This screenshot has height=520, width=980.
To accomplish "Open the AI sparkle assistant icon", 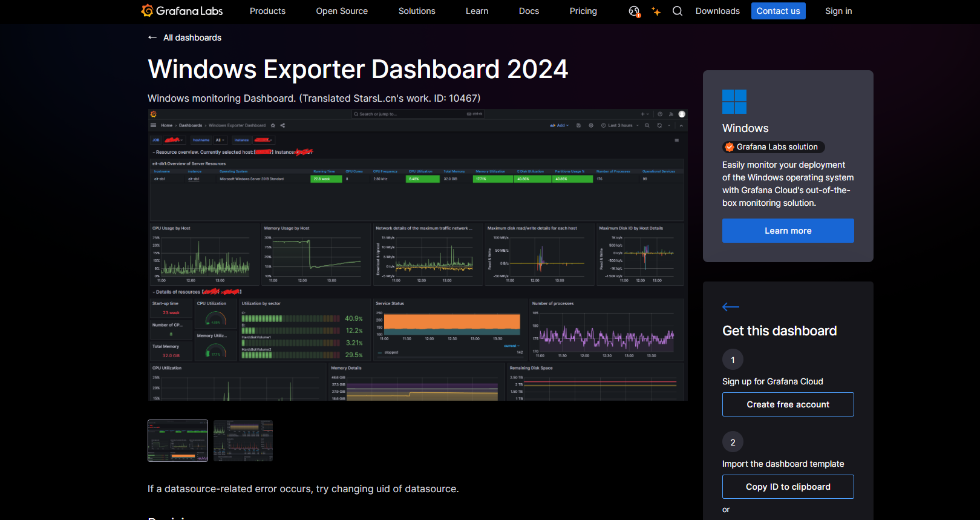I will pyautogui.click(x=656, y=11).
